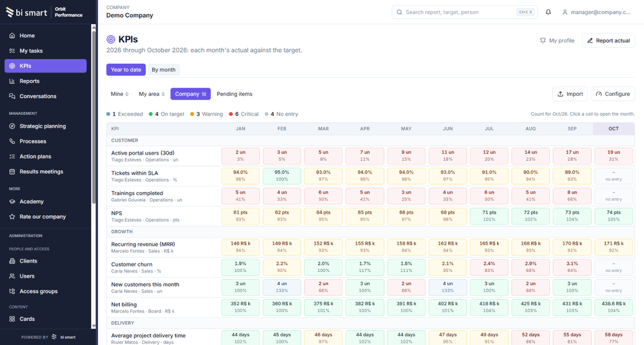The width and height of the screenshot is (644, 345).
Task: Click the Import button
Action: [570, 94]
